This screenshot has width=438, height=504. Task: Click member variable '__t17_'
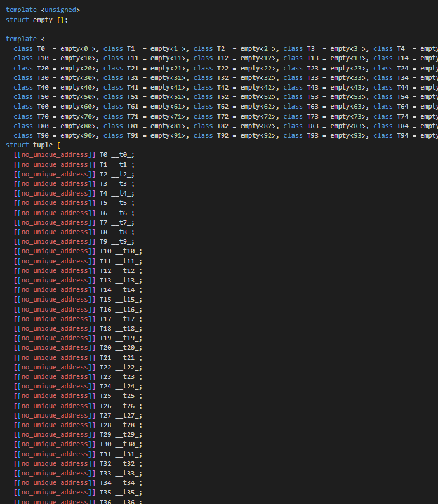point(127,319)
